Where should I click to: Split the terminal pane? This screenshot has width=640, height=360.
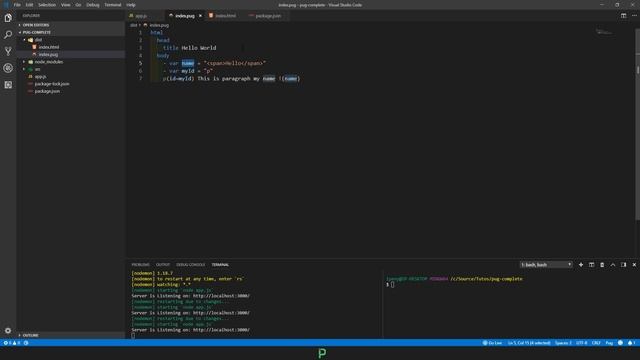point(591,264)
